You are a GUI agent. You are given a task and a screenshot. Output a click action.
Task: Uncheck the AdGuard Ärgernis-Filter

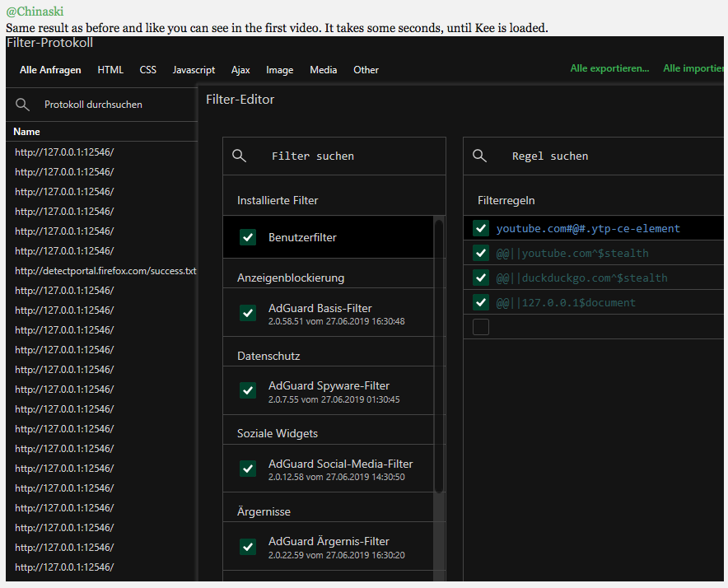248,546
